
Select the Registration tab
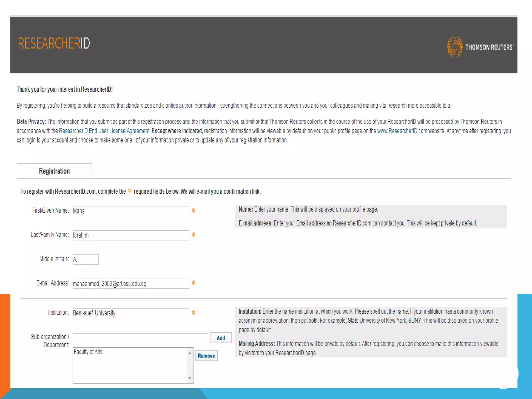click(54, 171)
